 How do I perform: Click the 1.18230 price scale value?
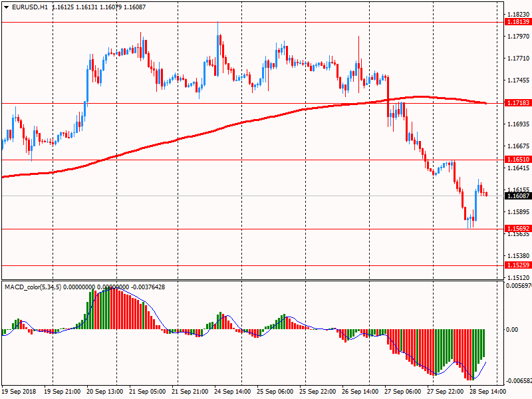[x=517, y=15]
